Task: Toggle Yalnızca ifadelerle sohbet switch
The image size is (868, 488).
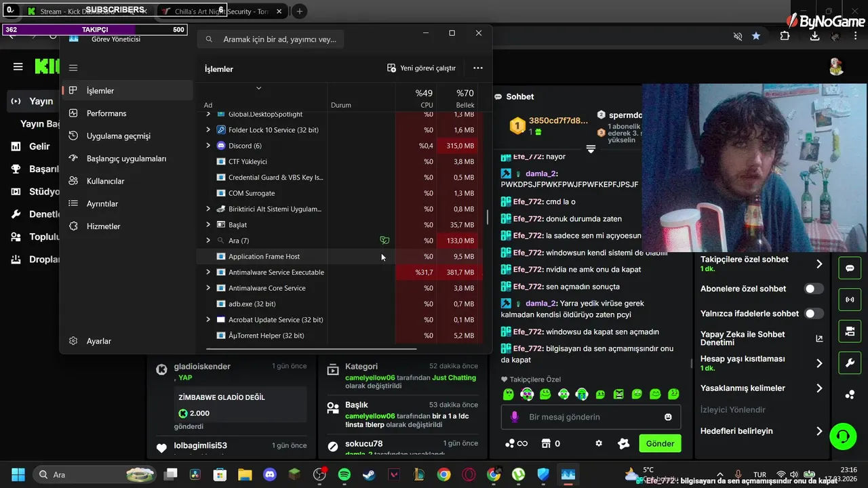Action: [x=814, y=314]
